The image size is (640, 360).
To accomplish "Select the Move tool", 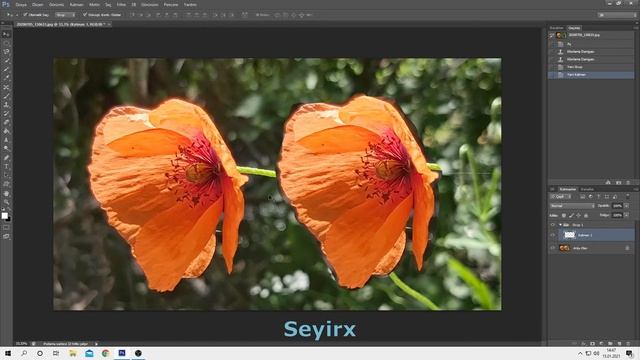I will tap(6, 34).
